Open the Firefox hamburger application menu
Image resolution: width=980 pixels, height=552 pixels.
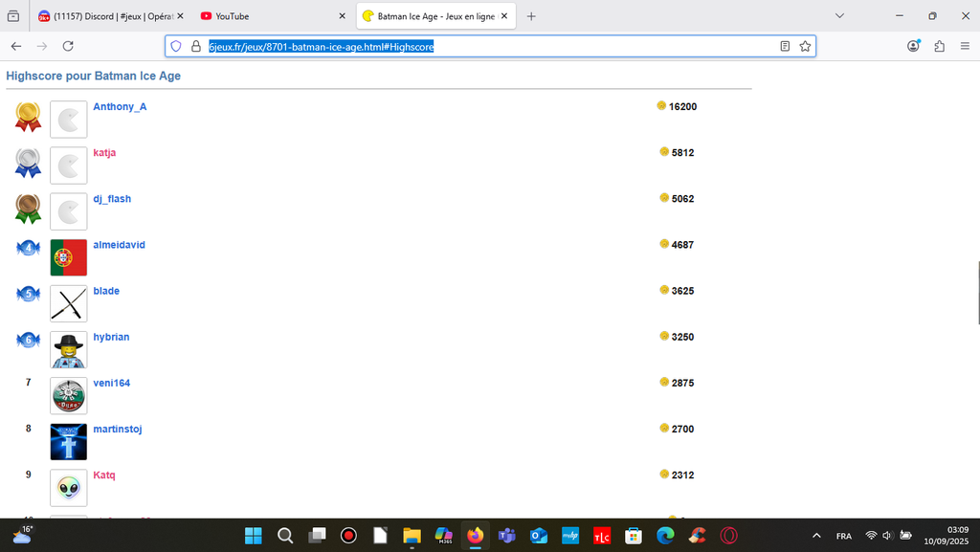click(965, 46)
